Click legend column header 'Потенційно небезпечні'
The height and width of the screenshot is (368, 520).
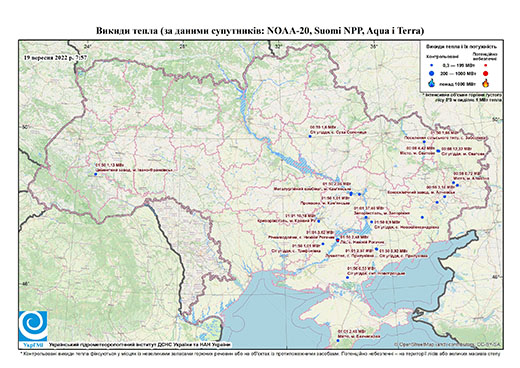(485, 56)
